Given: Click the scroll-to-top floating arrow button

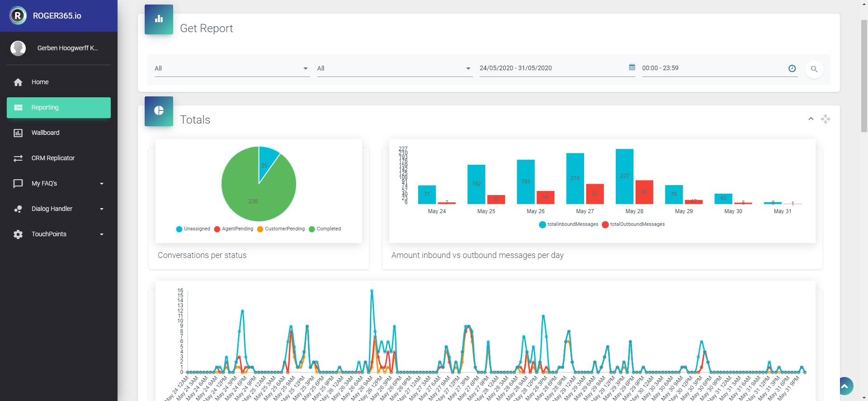Looking at the screenshot, I should point(844,386).
